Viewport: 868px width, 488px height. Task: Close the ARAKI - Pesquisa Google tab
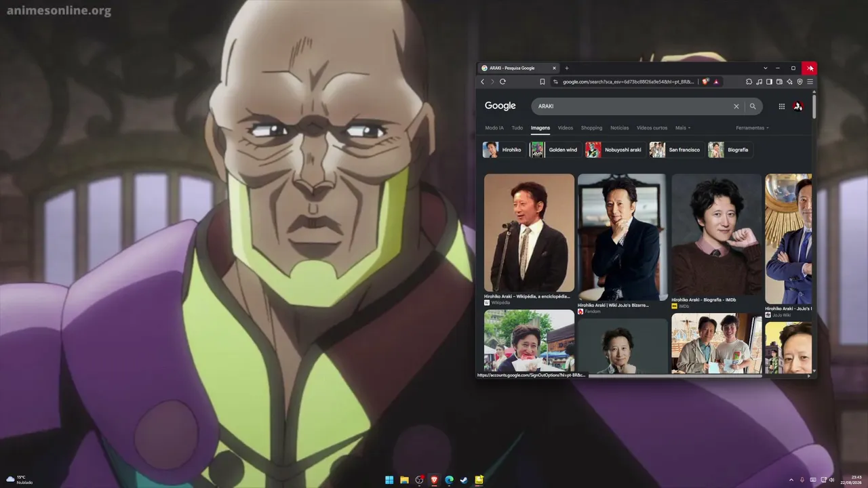tap(554, 68)
